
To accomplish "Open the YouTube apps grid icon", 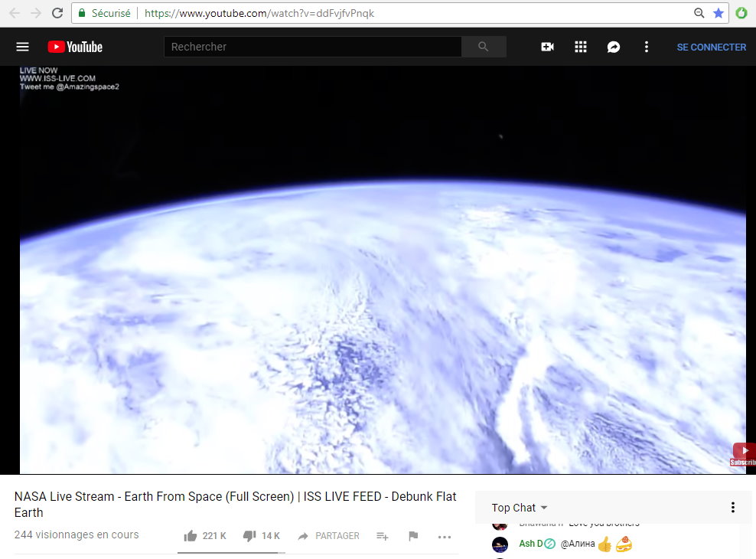I will click(581, 47).
